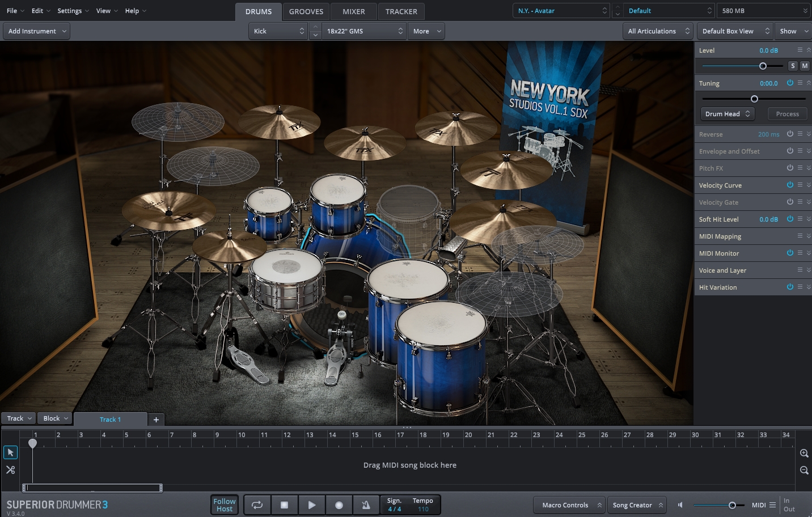
Task: Open the Settings menu
Action: click(x=69, y=10)
